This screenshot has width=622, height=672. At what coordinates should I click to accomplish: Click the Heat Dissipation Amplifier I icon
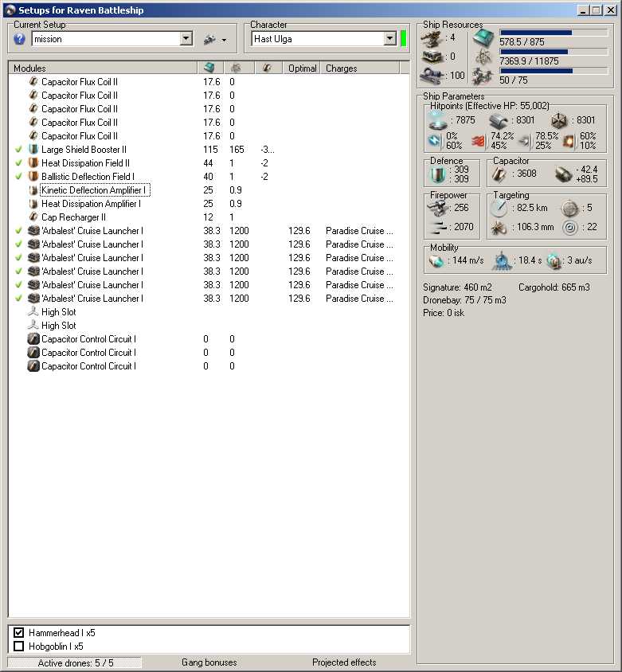(33, 204)
